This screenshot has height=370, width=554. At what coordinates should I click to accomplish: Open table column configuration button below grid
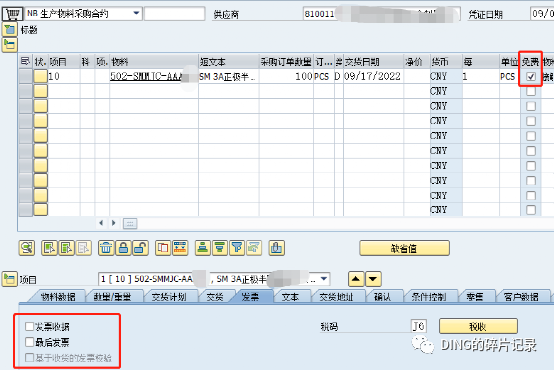pyautogui.click(x=130, y=223)
